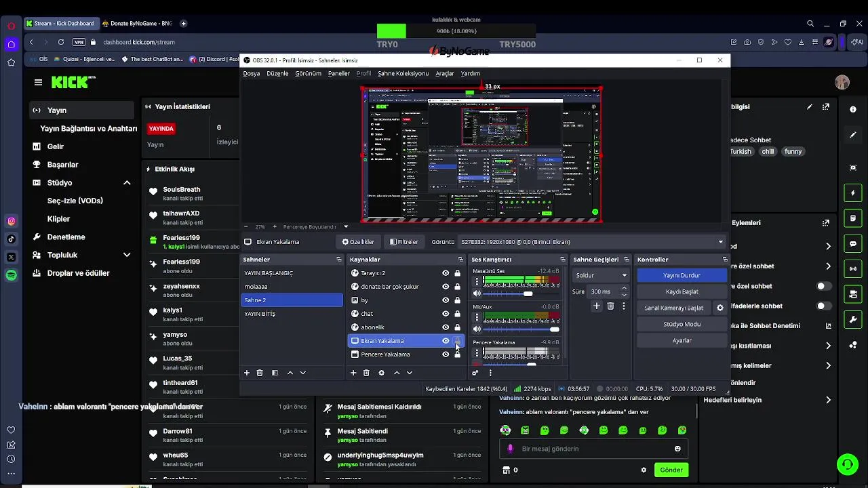Screen dimensions: 868x488
Task: Click the Özellikler button
Action: (x=358, y=242)
